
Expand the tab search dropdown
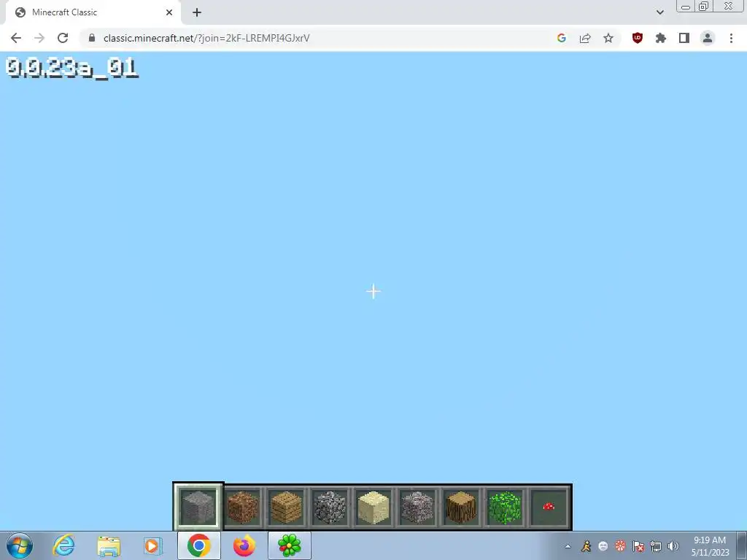[x=659, y=12]
